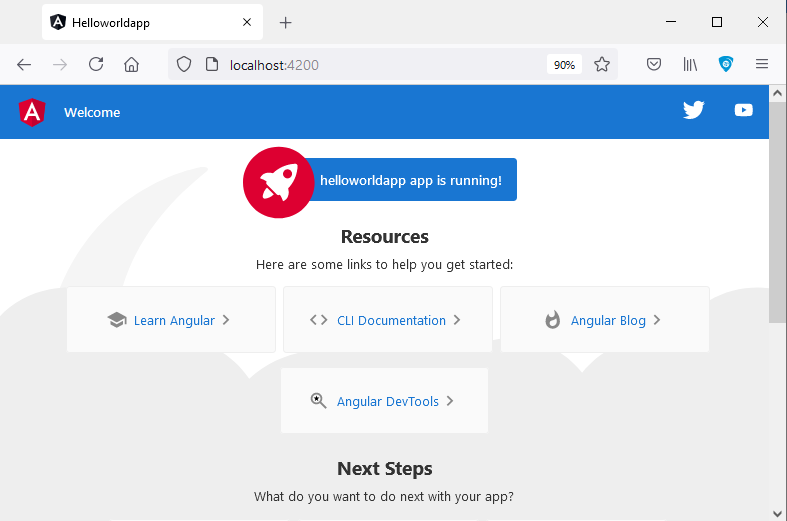Open the Learn Angular link
Viewport: 787px width, 521px height.
174,321
